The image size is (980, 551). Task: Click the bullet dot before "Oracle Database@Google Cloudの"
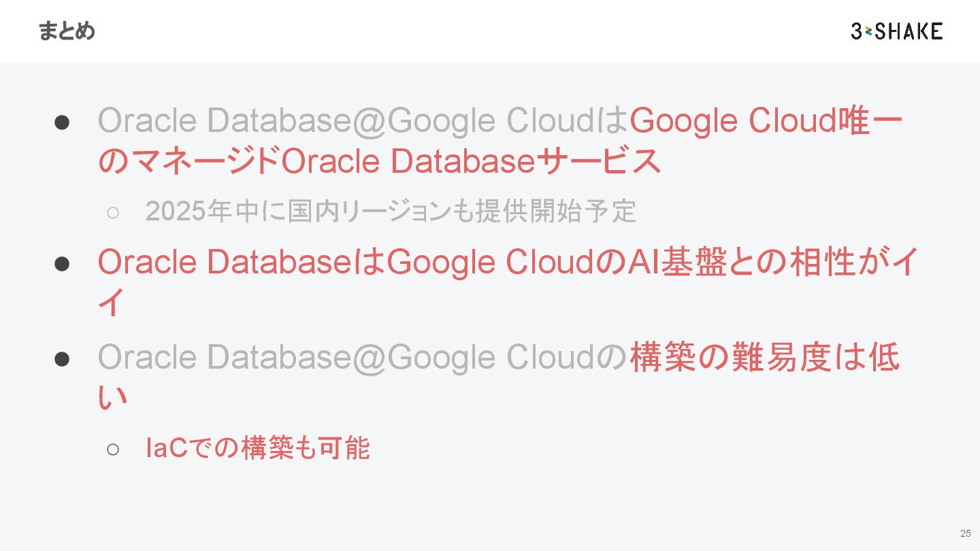pyautogui.click(x=62, y=358)
